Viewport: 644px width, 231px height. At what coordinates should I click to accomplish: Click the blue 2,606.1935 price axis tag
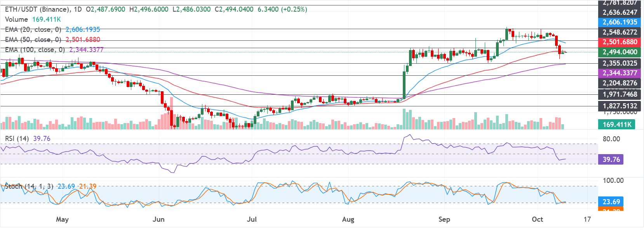pyautogui.click(x=619, y=22)
